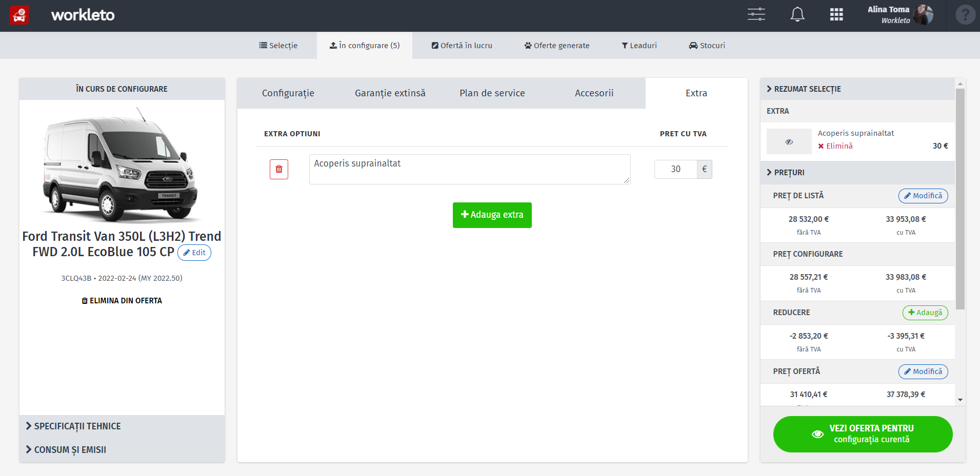Click the Adauga extra button
Screen dimensions: 980x476
pyautogui.click(x=492, y=215)
